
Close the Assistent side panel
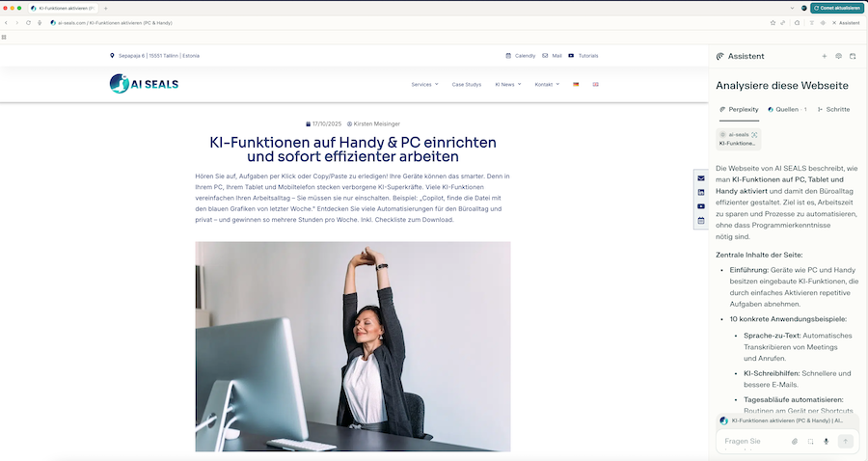(834, 23)
